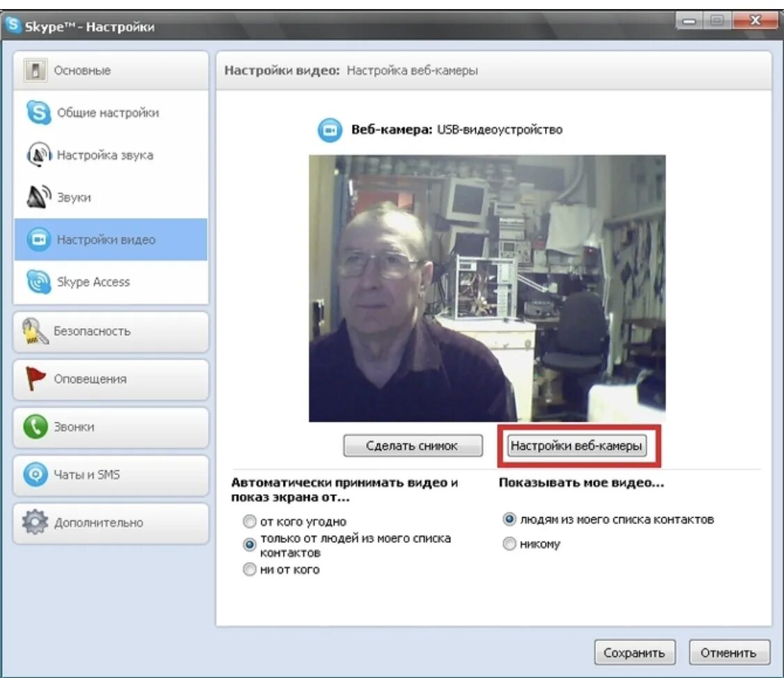Click the padlock icon for Безопасность
Image resolution: width=784 pixels, height=678 pixels.
coord(35,331)
